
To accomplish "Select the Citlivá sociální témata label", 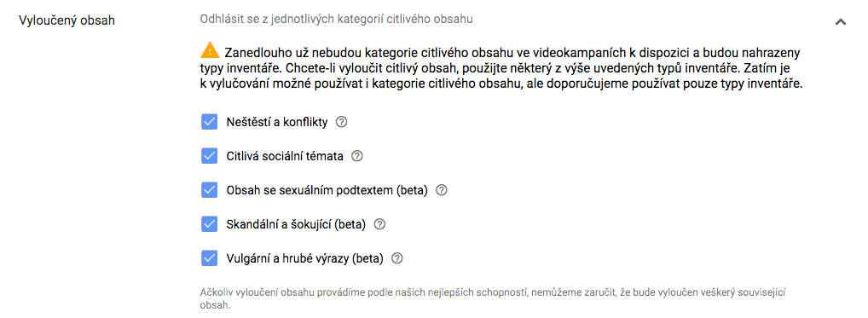I will 285,157.
